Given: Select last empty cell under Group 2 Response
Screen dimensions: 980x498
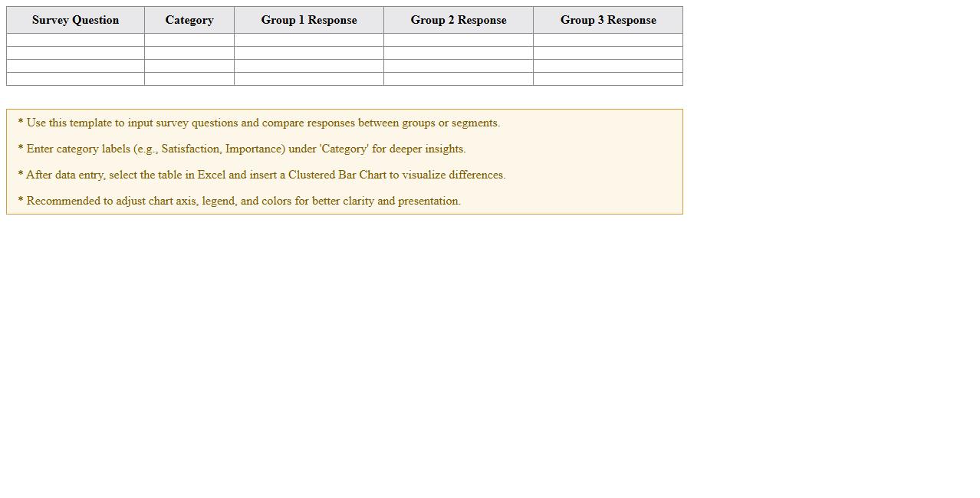Looking at the screenshot, I should pyautogui.click(x=458, y=79).
